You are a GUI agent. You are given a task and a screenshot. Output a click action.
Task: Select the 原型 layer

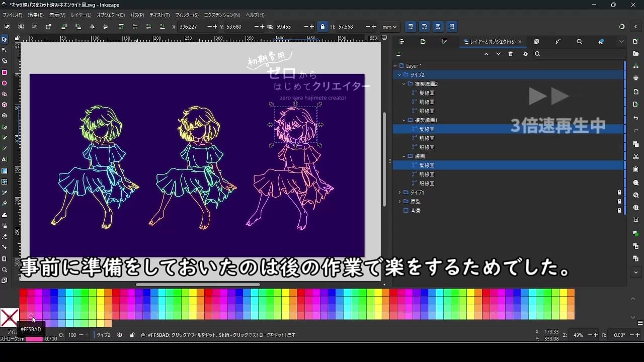(415, 202)
